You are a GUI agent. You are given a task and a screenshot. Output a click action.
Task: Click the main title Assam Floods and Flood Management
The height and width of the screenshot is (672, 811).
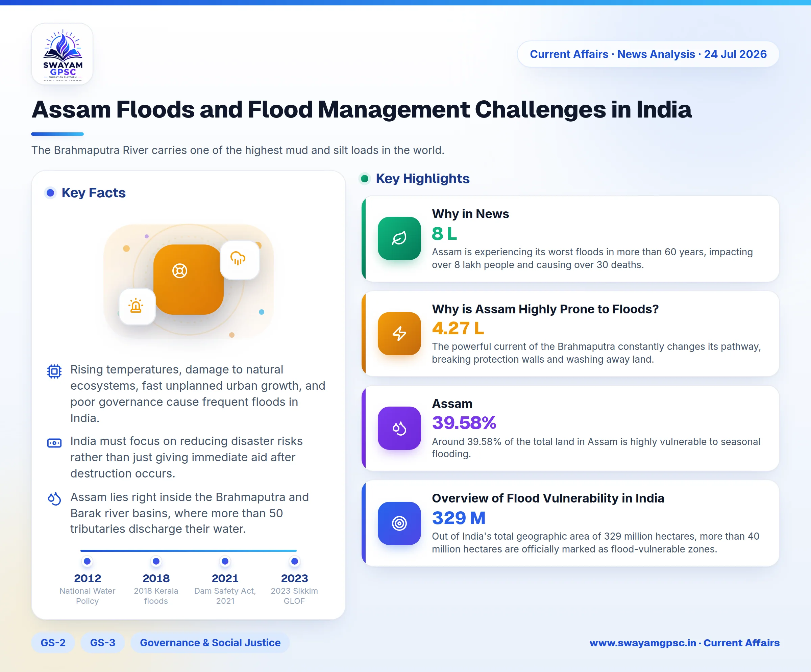(x=362, y=110)
